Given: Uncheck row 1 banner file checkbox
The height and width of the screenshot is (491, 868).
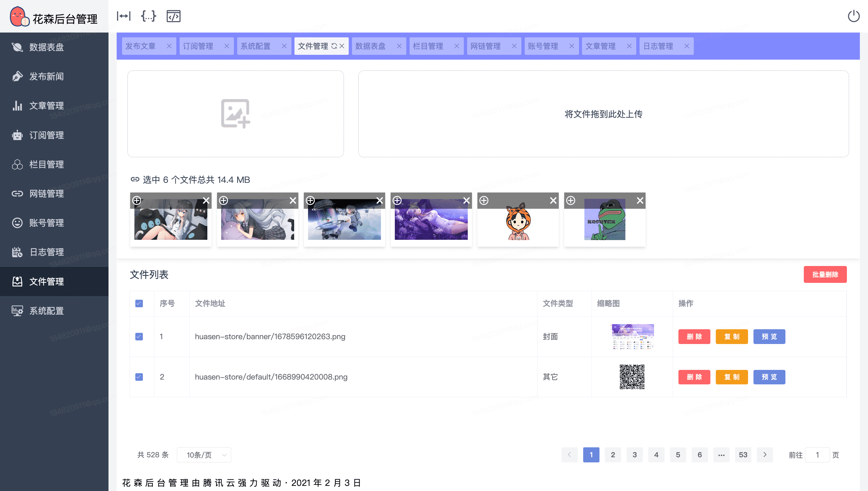Looking at the screenshot, I should point(139,336).
